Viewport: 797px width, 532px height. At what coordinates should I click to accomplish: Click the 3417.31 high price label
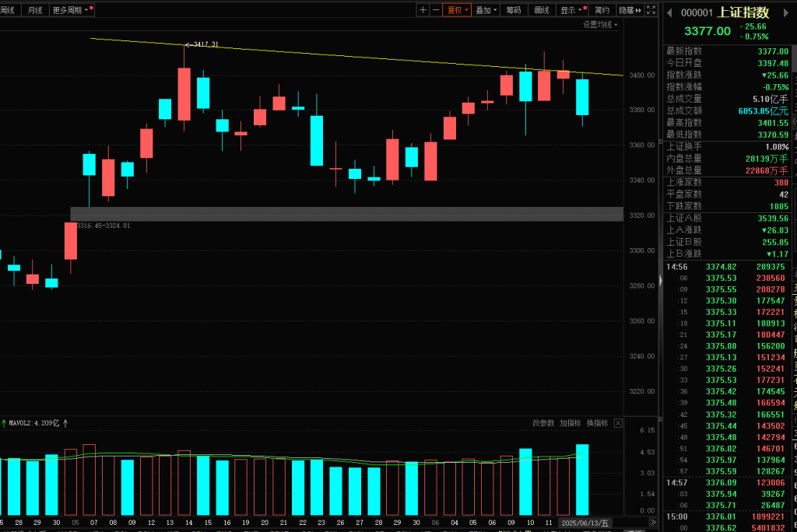[205, 44]
